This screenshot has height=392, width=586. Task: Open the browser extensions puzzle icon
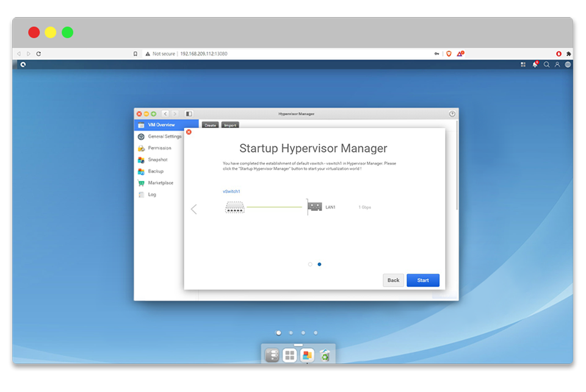click(568, 54)
